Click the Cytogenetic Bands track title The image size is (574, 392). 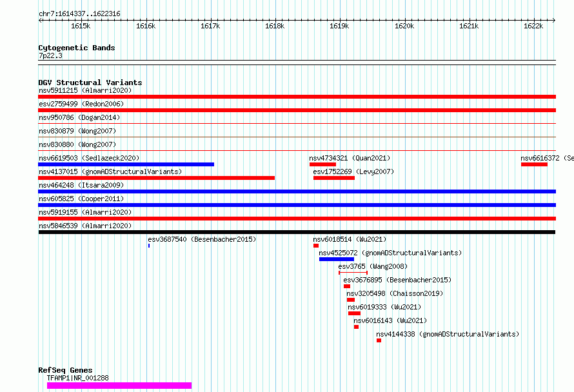tap(77, 48)
